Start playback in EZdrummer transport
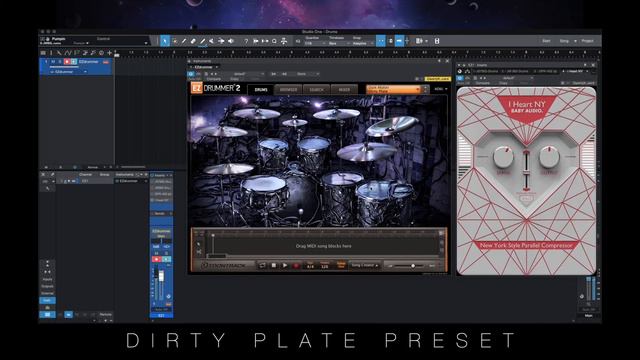Screen dimensions: 640x360 coord(285,265)
